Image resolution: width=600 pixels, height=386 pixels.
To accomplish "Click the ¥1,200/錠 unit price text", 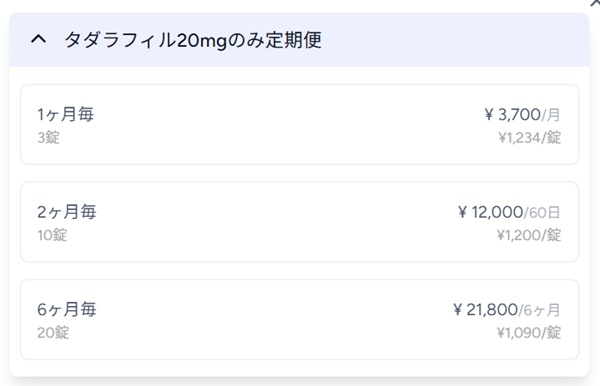I will [529, 235].
